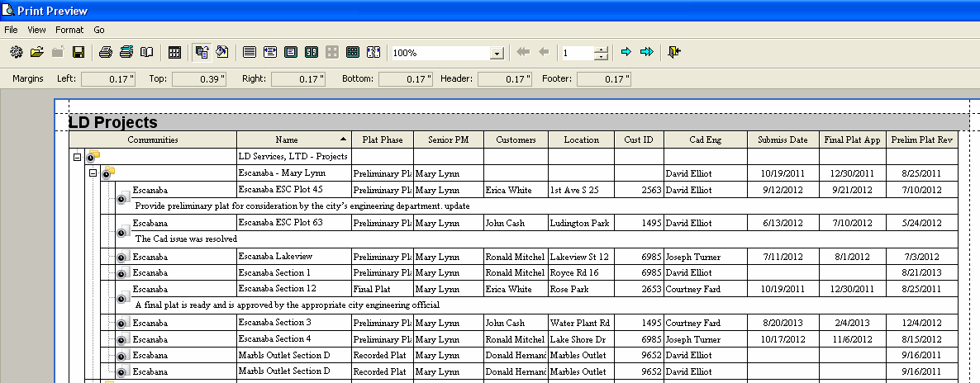Screen dimensions: 980x383
Task: Click the open book toolbar icon
Action: pyautogui.click(x=146, y=52)
